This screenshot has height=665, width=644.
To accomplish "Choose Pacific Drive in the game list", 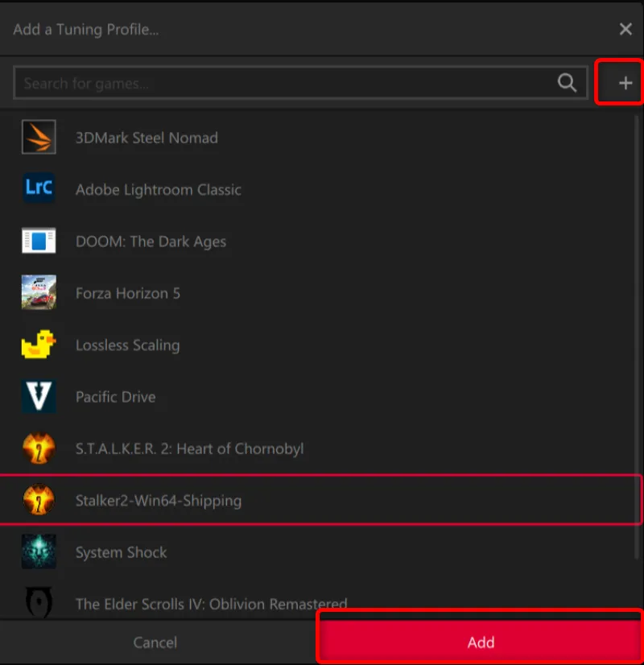I will [x=317, y=397].
